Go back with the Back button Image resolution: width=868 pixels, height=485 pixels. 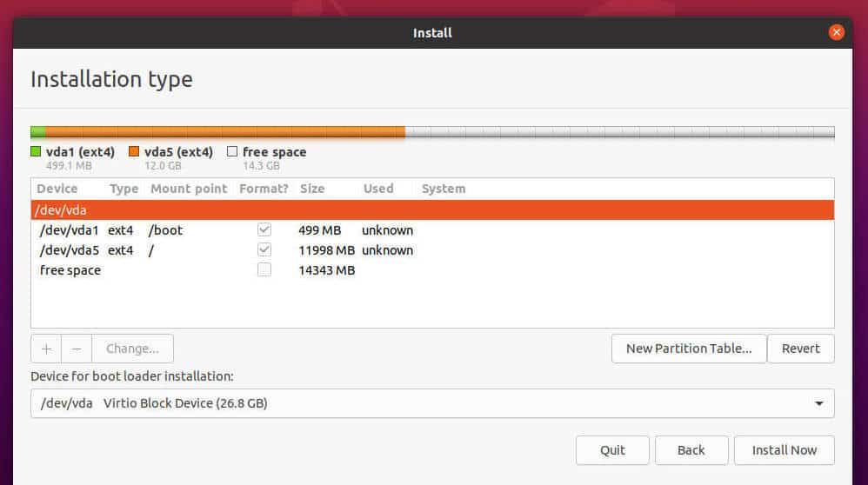pyautogui.click(x=691, y=450)
